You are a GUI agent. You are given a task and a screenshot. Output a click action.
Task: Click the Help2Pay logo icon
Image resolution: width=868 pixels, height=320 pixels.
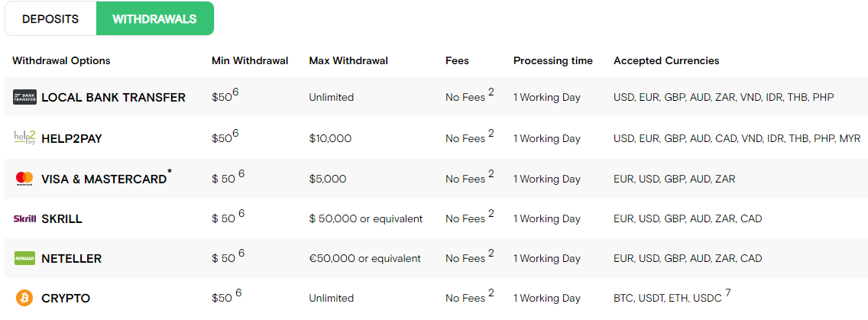point(25,138)
